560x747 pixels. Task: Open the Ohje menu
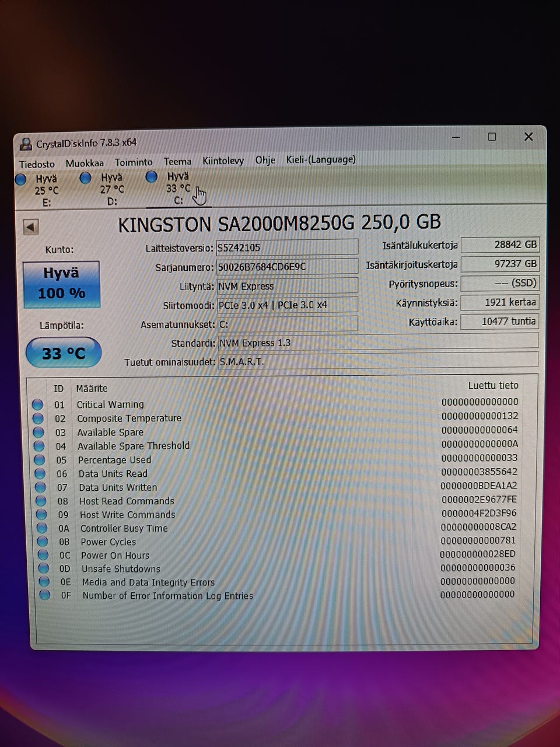pyautogui.click(x=265, y=160)
